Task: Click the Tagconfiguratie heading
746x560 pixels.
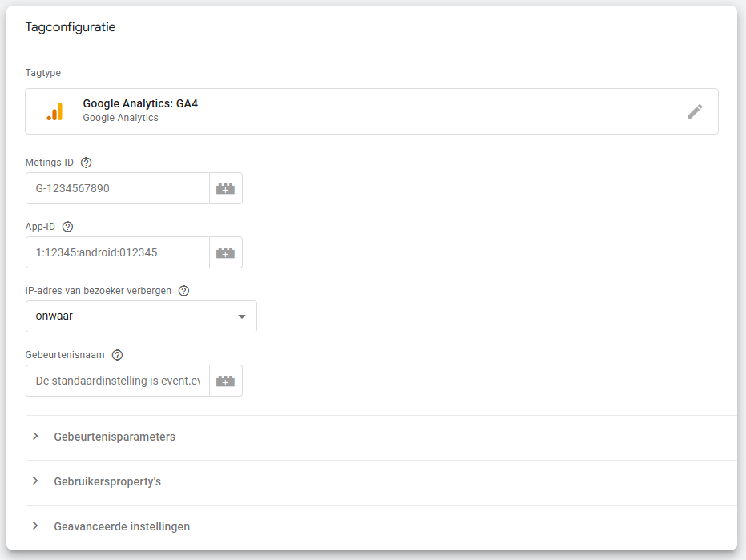Action: 71,27
